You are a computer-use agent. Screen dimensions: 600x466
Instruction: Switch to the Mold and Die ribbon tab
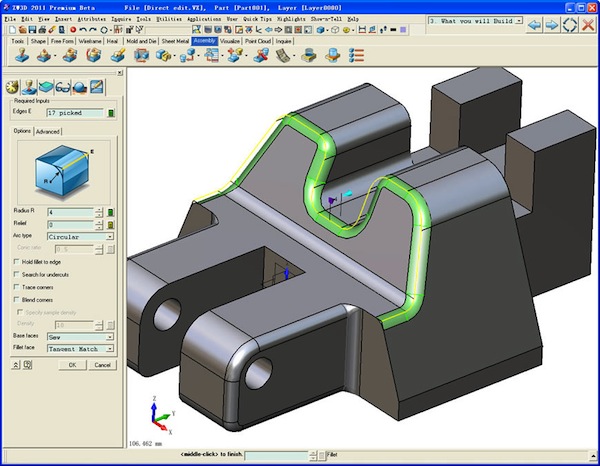tap(141, 41)
